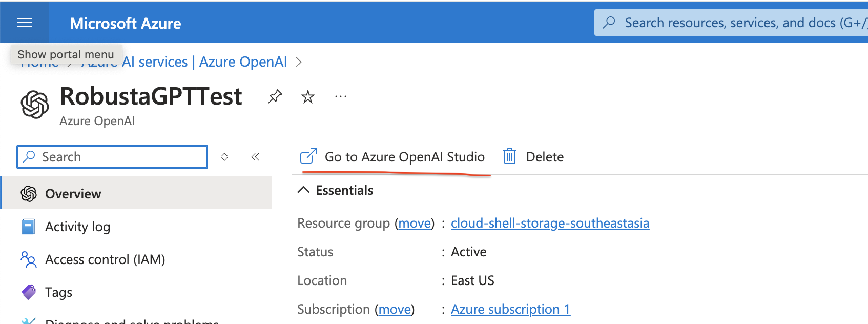Click the trash can Delete icon
Viewport: 868px width, 324px height.
pos(510,156)
